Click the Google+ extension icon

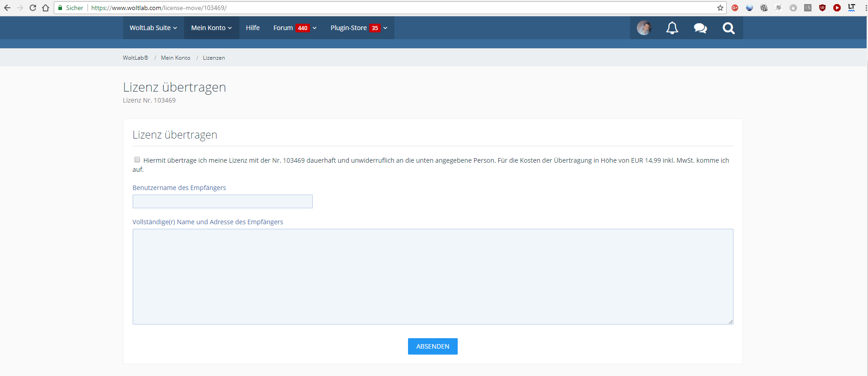pyautogui.click(x=735, y=8)
